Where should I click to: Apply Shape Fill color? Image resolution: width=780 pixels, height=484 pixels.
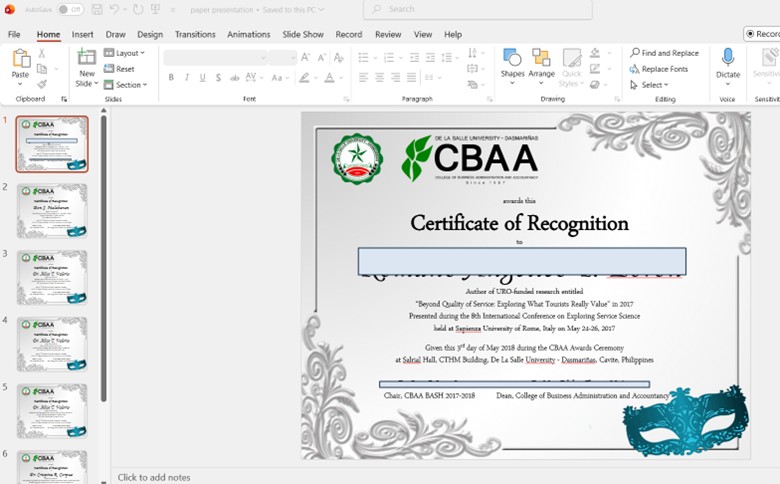[x=595, y=53]
